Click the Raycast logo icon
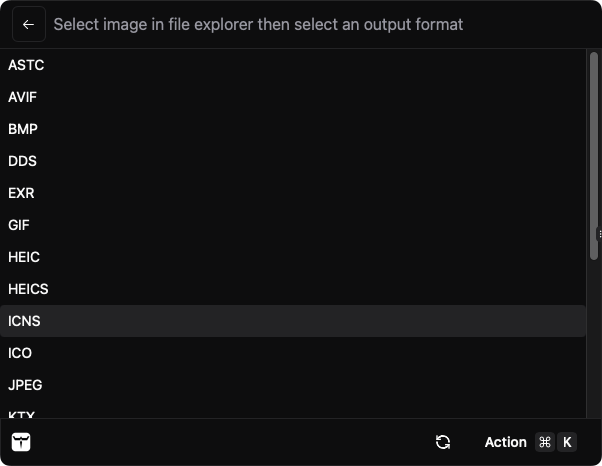 pyautogui.click(x=21, y=442)
